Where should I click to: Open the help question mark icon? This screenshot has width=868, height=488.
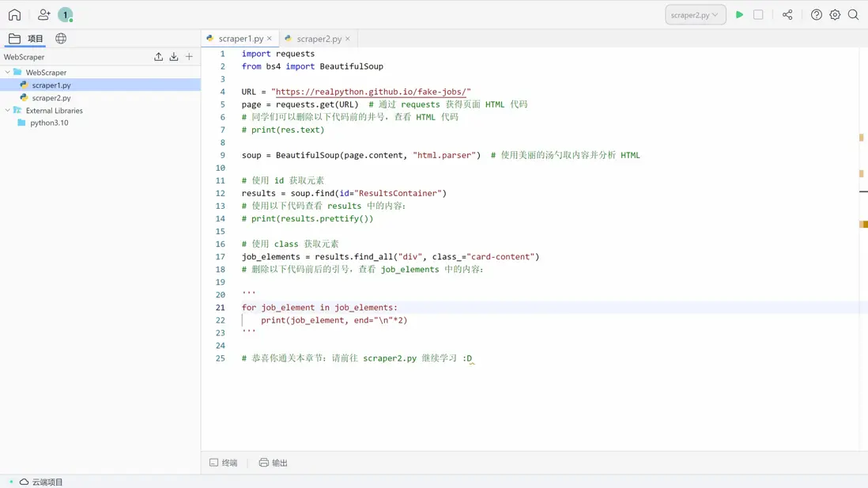click(817, 14)
